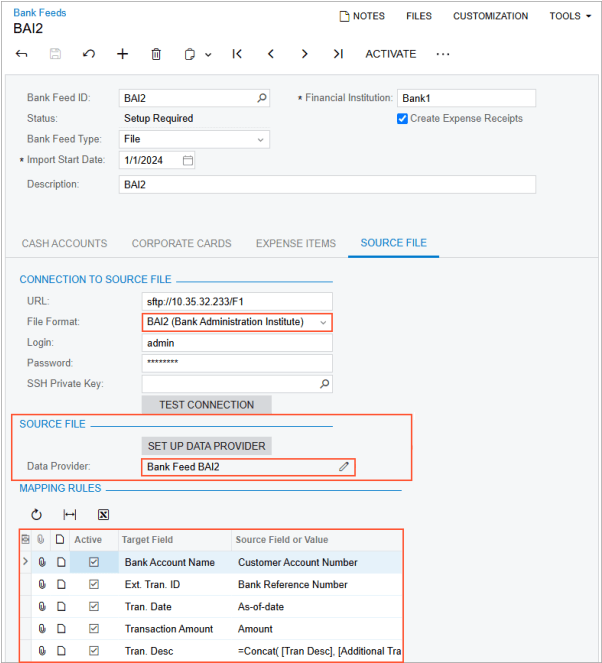This screenshot has width=602, height=663.
Task: Click the back arrow toolbar icon
Action: 22,54
